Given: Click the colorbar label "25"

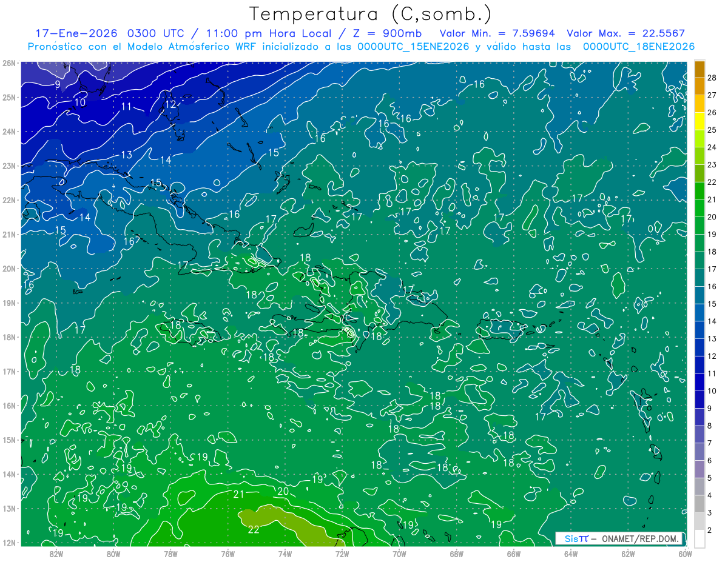Looking at the screenshot, I should 712,130.
